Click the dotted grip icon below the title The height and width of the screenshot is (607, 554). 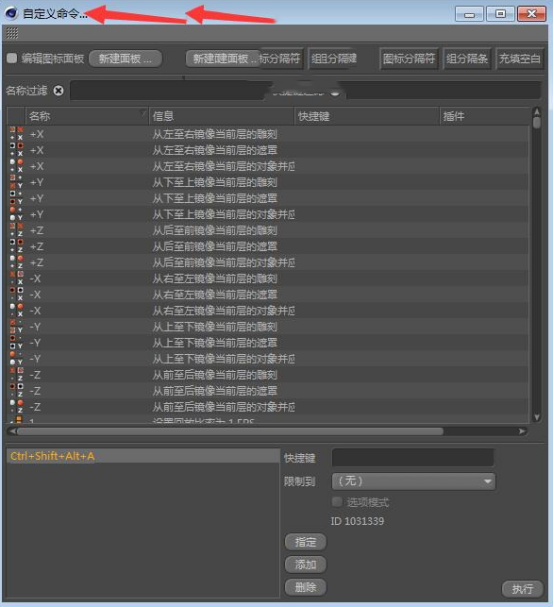12,34
